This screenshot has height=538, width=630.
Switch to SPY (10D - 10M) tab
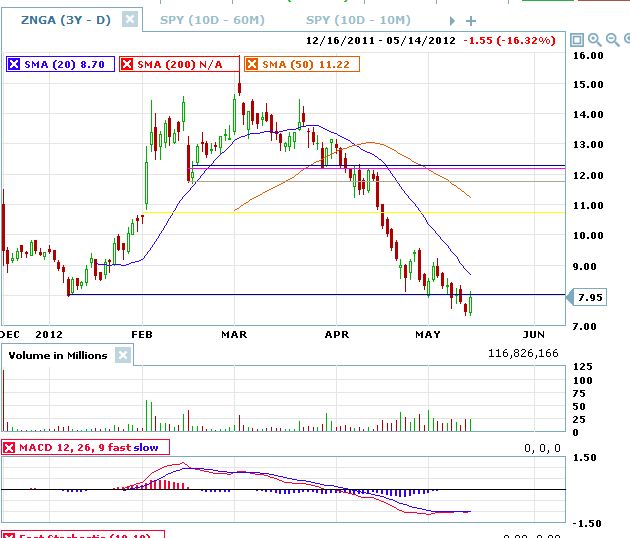click(x=358, y=20)
